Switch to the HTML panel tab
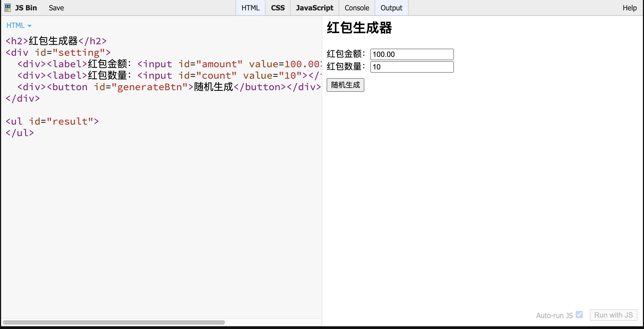 coord(250,8)
